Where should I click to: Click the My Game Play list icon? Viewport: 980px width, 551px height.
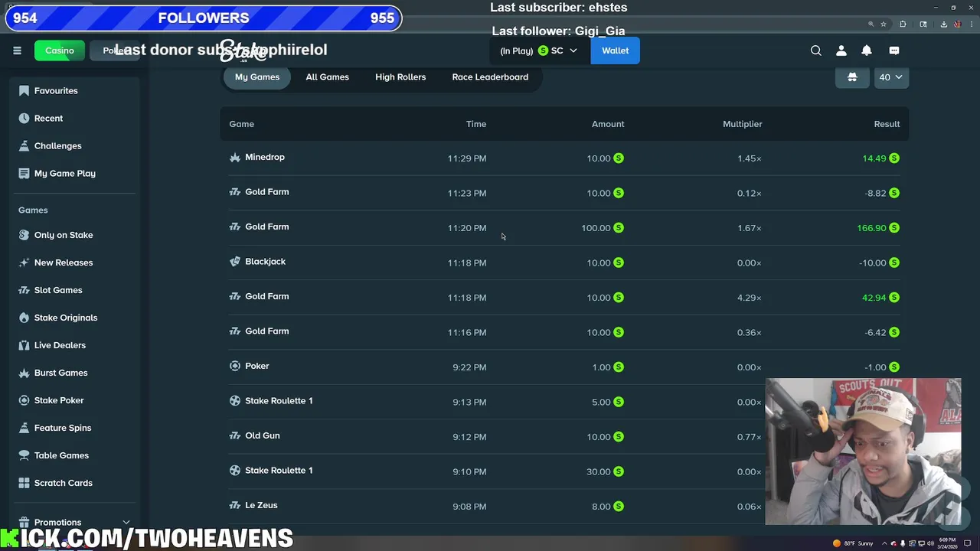click(x=24, y=174)
